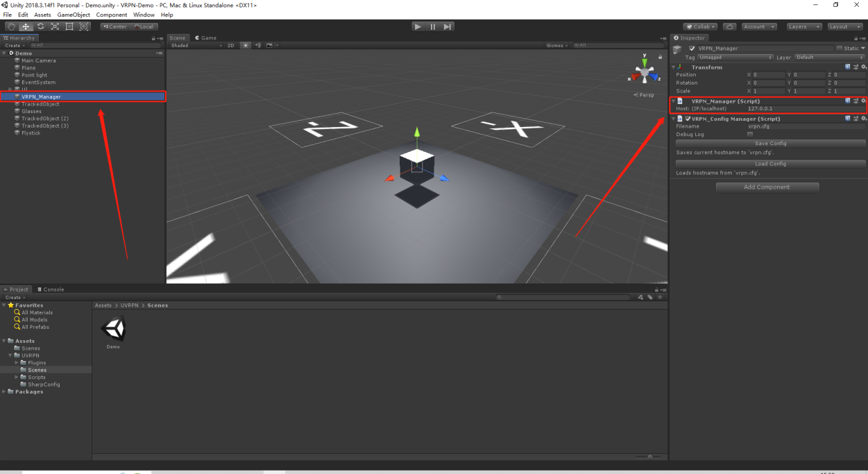Select the Rotate tool

coord(40,26)
